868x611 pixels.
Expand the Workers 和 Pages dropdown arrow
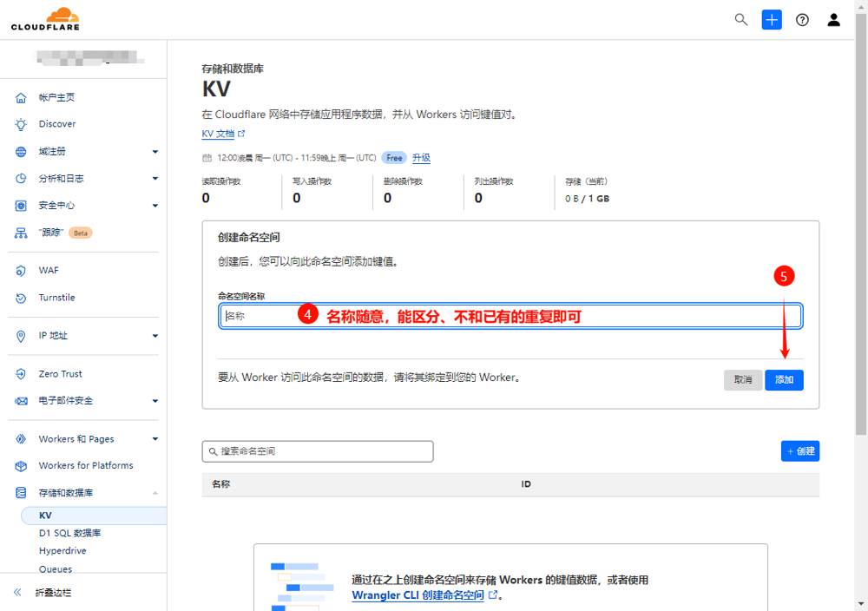pos(155,439)
